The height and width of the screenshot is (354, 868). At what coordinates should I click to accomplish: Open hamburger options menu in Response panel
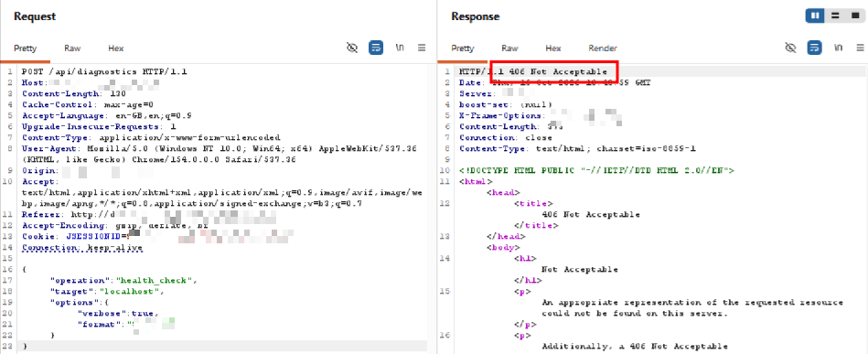[861, 48]
